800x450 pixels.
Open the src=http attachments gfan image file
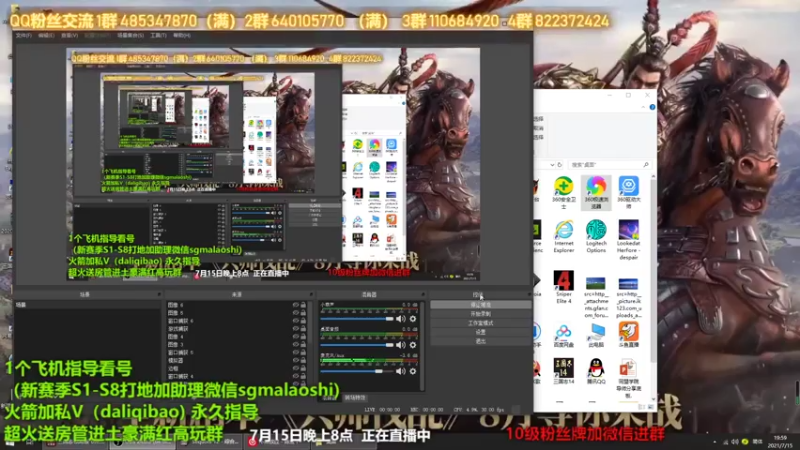click(x=596, y=297)
